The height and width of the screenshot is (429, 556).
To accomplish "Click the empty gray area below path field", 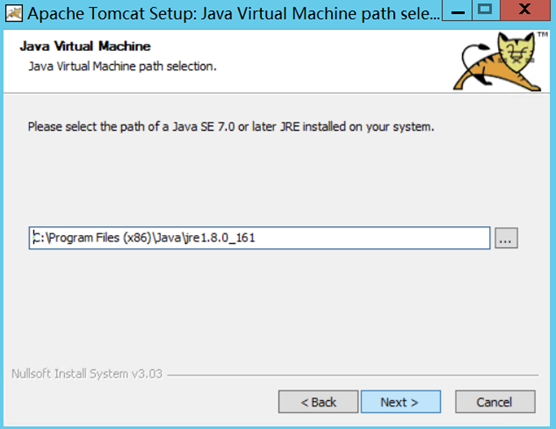I will coord(277,308).
